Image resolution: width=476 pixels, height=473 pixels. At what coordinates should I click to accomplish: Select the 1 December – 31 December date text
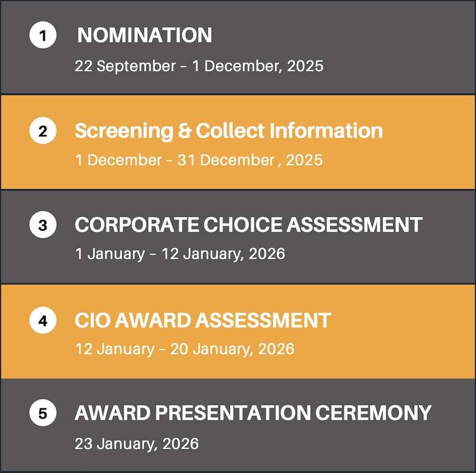(x=198, y=160)
